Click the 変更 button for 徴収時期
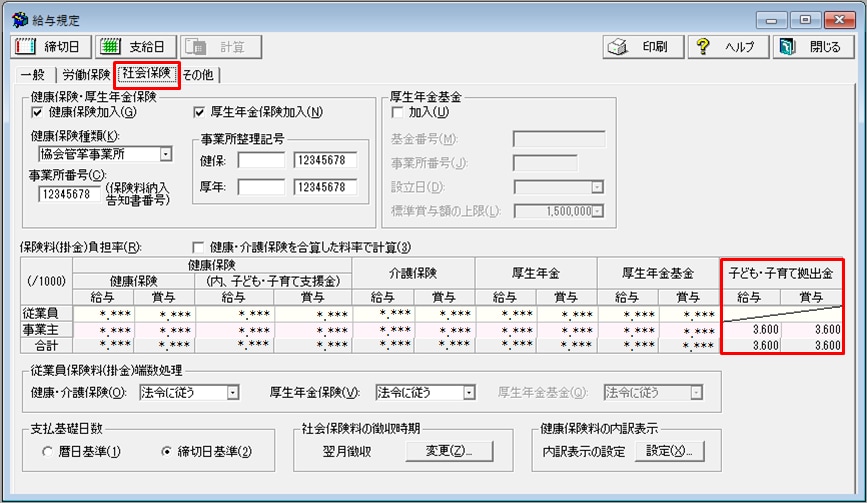Screen dimensions: 867x503 [x=450, y=451]
